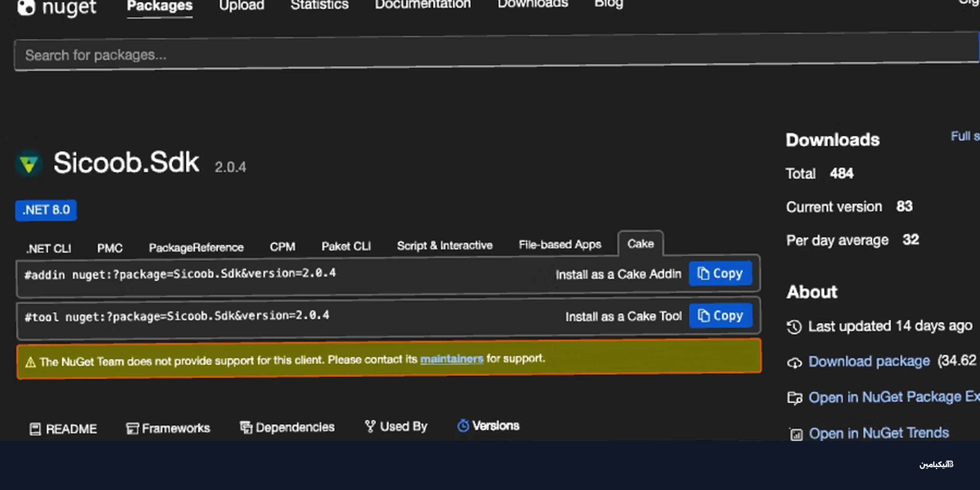Click the Sicoob.Sdk package title
Screen dimensions: 980x490
126,162
